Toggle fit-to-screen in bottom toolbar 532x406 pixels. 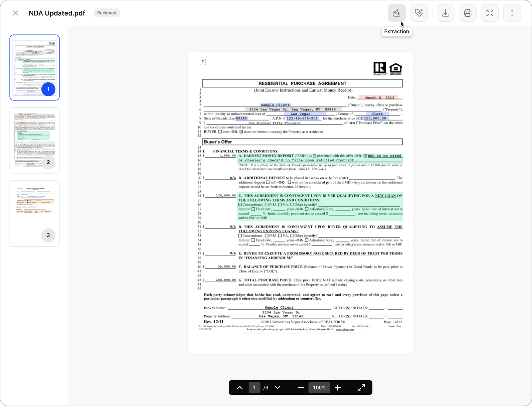(361, 388)
